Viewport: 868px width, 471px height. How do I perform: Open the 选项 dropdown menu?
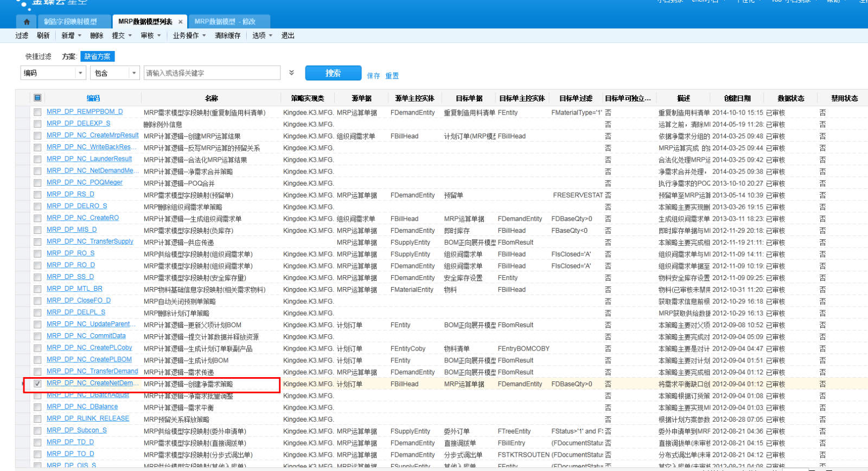262,36
